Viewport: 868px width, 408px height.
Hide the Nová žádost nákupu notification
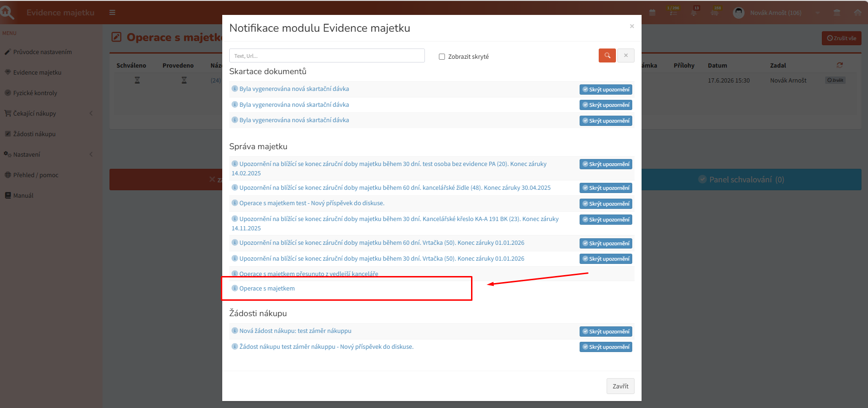pyautogui.click(x=606, y=332)
